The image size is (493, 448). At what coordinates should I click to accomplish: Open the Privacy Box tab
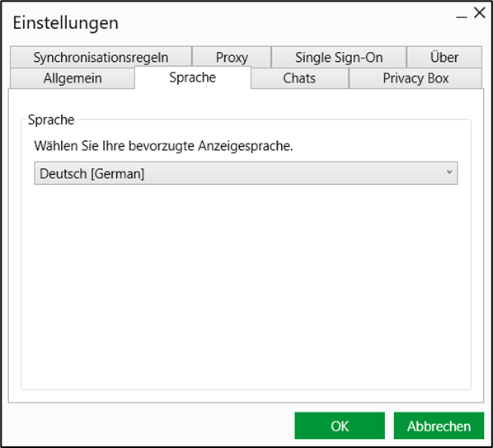(416, 78)
